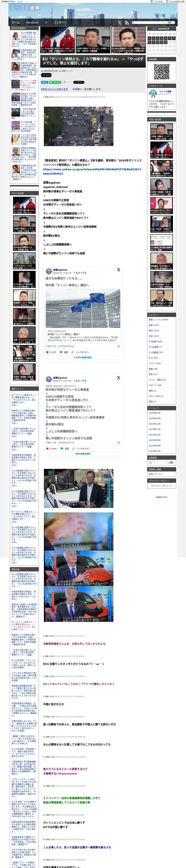Screen dimensions: 186x868
Task: Open コンタクト in the navigation bar
Action: tap(60, 23)
